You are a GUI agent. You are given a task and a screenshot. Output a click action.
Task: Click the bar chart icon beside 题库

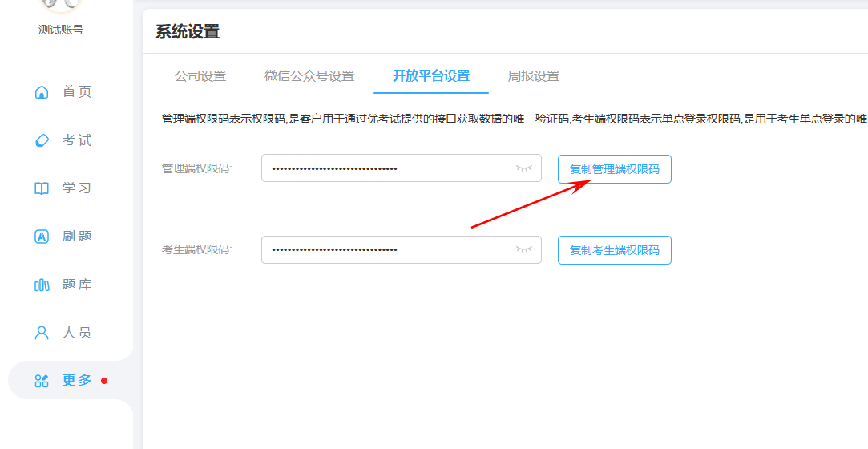[x=42, y=285]
